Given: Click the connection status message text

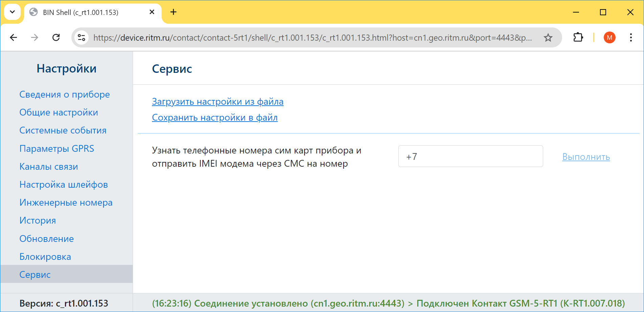Looking at the screenshot, I should [x=388, y=303].
